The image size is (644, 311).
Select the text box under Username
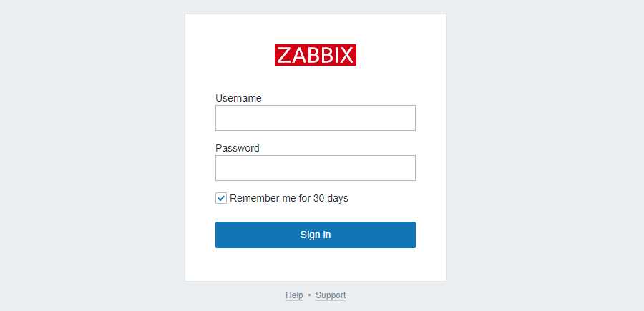click(x=316, y=118)
